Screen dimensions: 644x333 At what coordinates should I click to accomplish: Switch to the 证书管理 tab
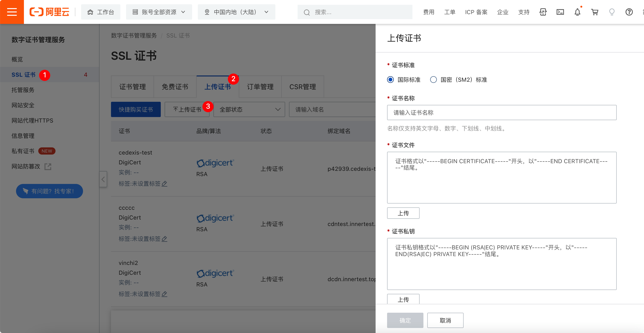pyautogui.click(x=132, y=87)
